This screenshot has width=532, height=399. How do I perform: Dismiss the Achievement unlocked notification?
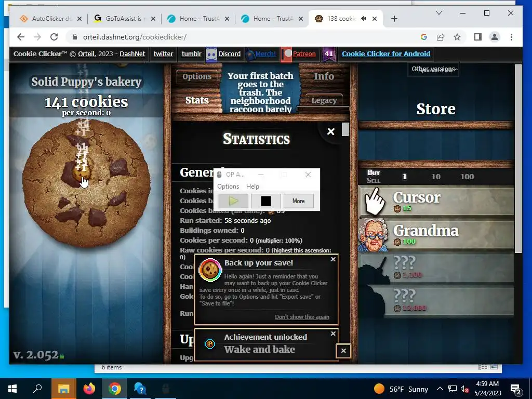(x=333, y=334)
